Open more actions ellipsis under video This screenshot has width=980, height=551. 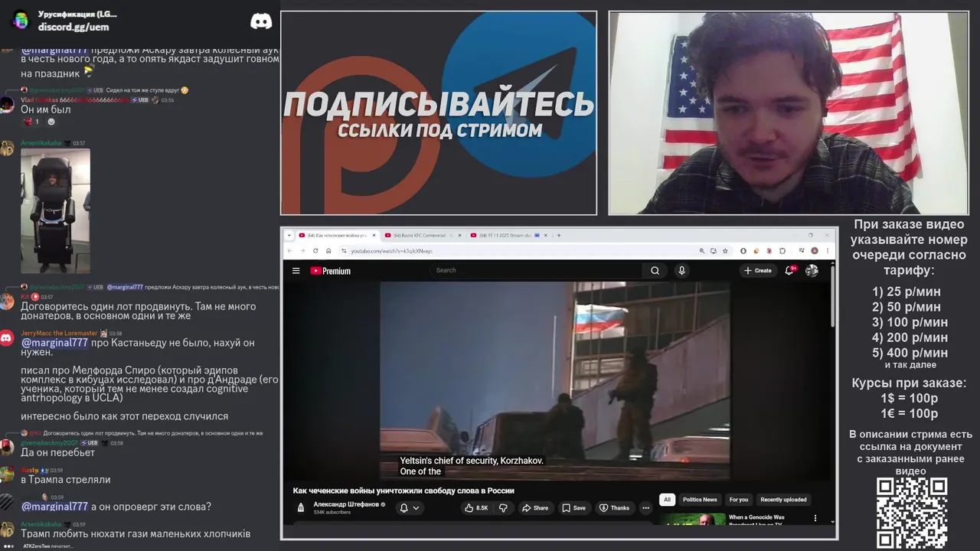645,508
